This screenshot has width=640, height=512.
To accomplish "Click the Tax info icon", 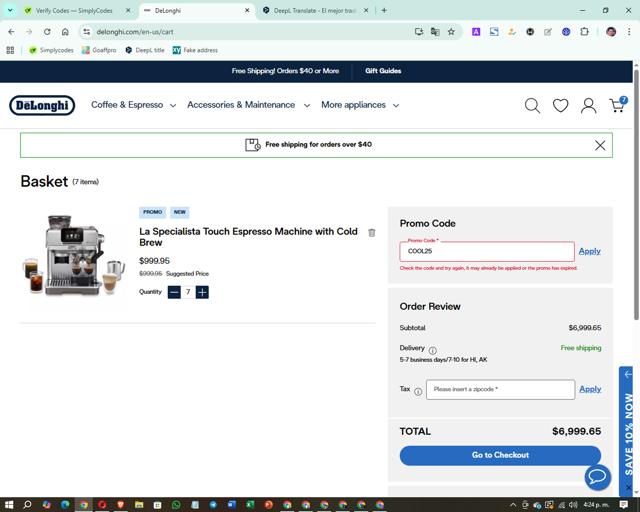I will point(418,392).
